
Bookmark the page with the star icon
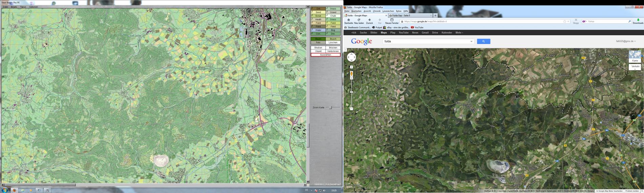[565, 21]
